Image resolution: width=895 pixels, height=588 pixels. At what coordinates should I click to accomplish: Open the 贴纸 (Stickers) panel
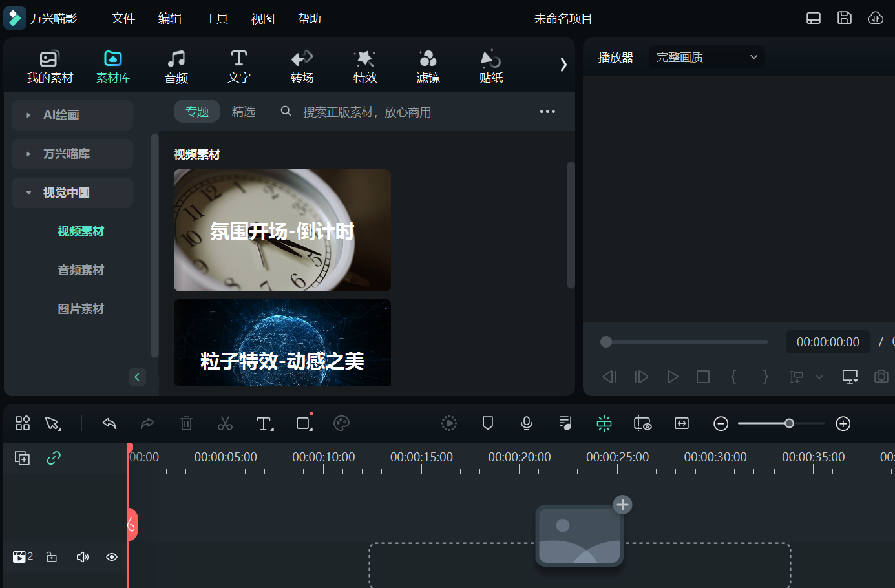(490, 65)
